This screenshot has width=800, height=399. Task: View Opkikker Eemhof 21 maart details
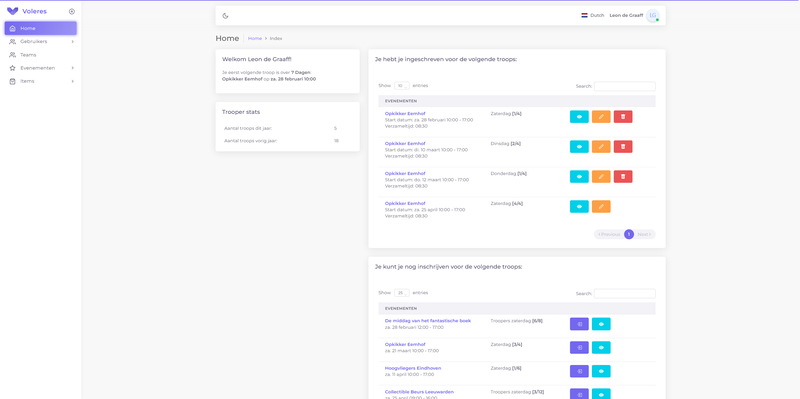click(x=601, y=347)
